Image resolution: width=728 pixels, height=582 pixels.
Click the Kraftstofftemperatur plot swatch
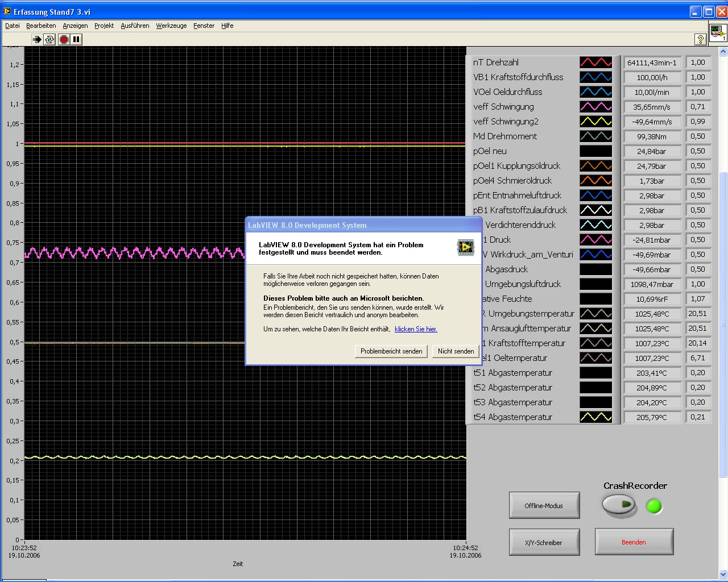tap(596, 343)
